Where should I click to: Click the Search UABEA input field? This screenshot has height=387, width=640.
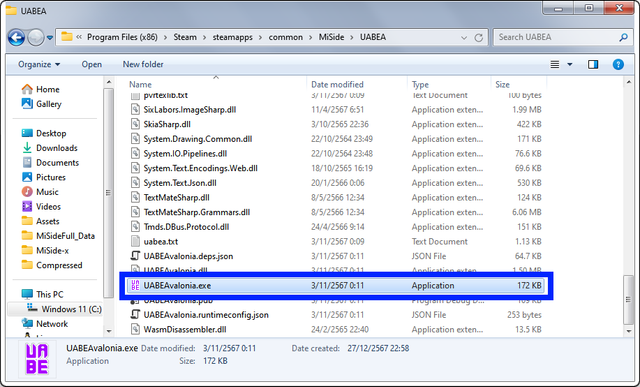556,37
